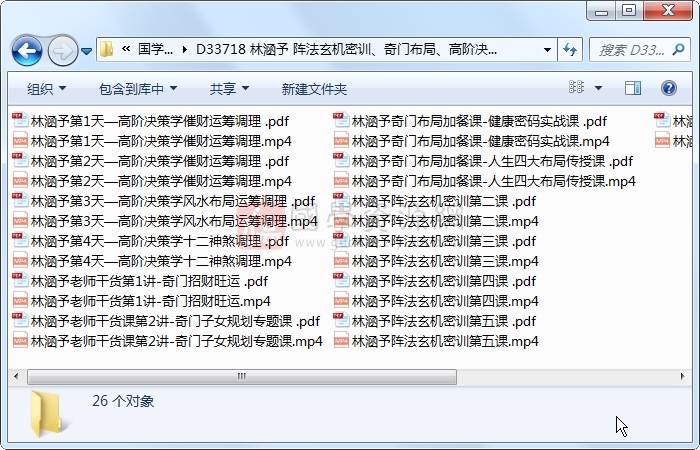Select file name 林涵予阵法玄机密训第三课.mp4

pyautogui.click(x=445, y=261)
